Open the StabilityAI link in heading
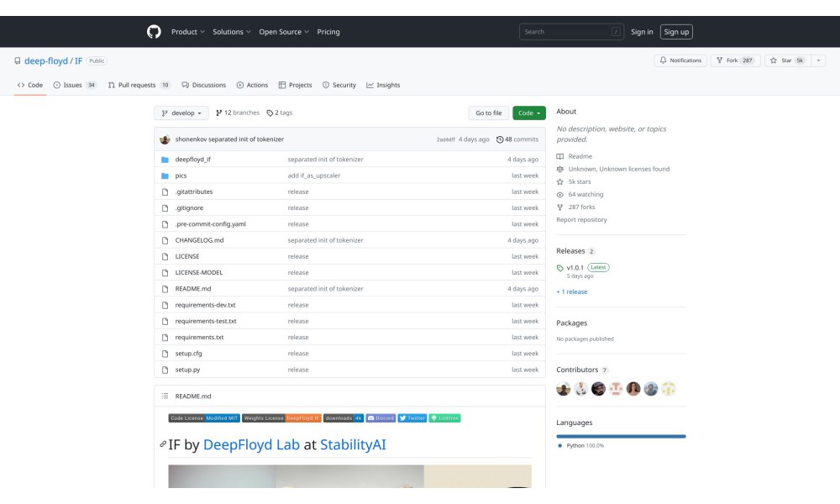This screenshot has height=504, width=840. 353,444
